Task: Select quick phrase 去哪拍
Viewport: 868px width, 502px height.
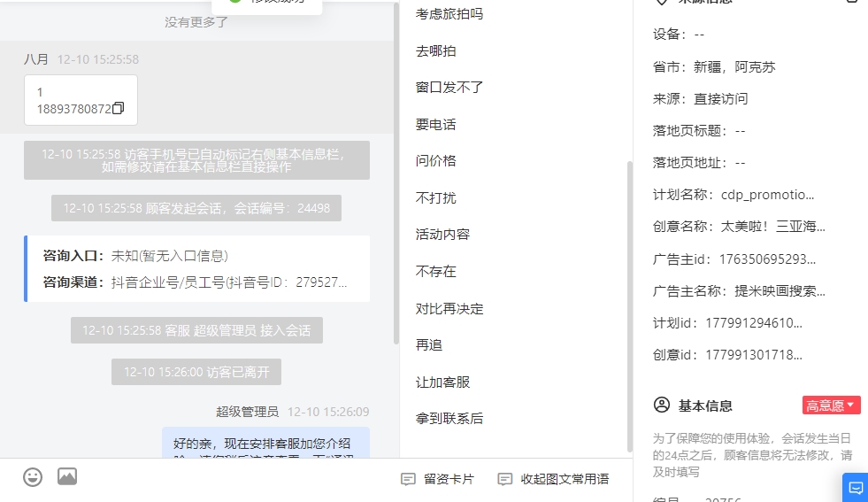Action: click(x=435, y=51)
